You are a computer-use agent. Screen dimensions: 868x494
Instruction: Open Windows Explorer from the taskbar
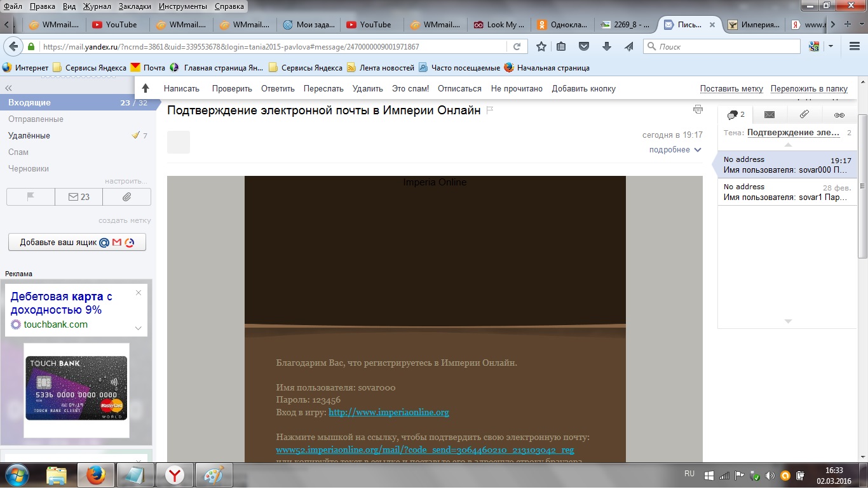(x=57, y=475)
